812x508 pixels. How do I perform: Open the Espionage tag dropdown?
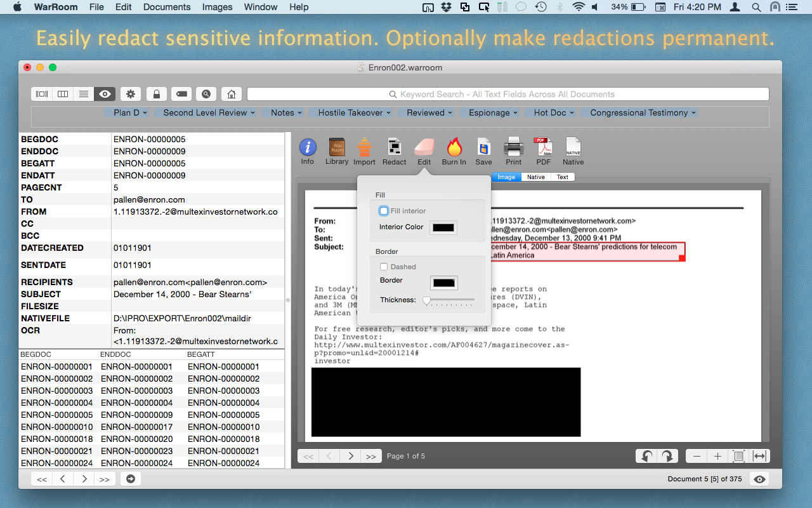point(492,112)
